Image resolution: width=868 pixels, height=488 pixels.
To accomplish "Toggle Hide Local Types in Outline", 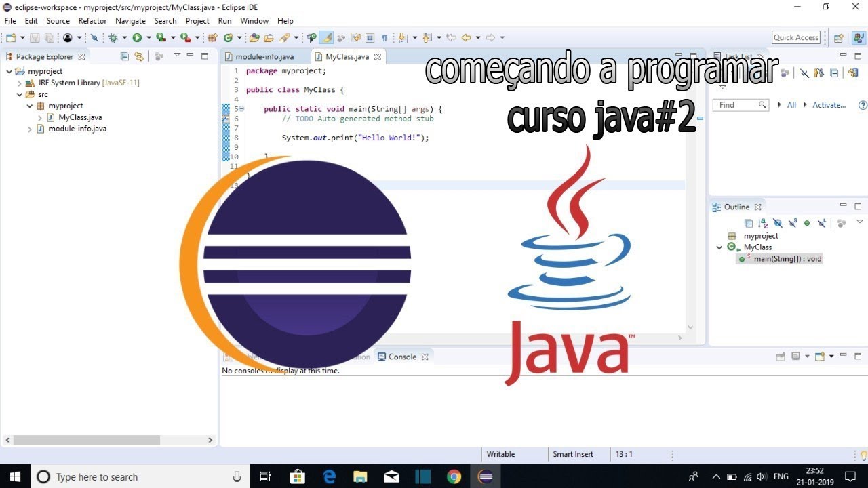I will (x=822, y=224).
